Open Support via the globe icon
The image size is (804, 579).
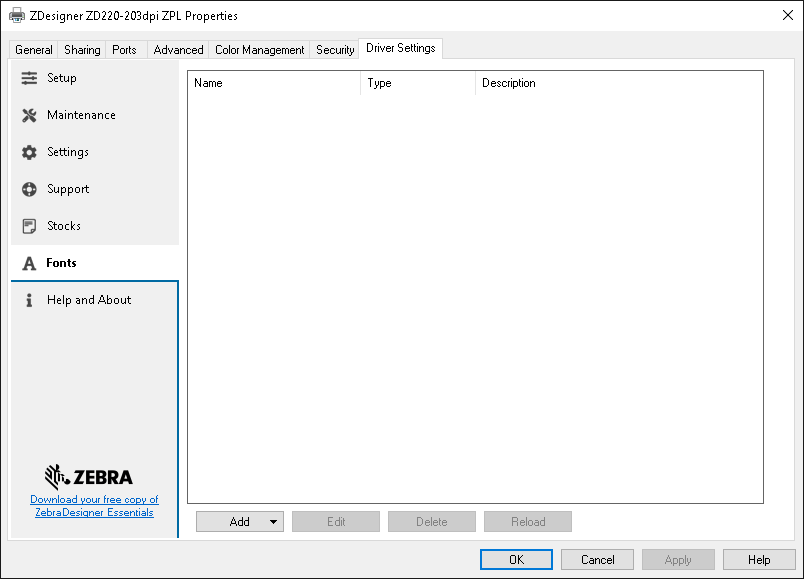pyautogui.click(x=30, y=189)
